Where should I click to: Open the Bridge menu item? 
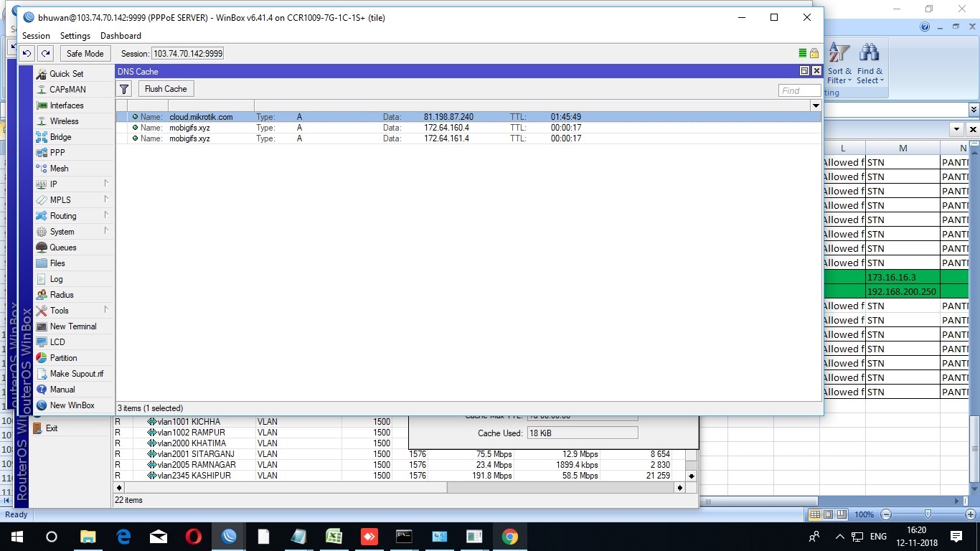pyautogui.click(x=60, y=137)
